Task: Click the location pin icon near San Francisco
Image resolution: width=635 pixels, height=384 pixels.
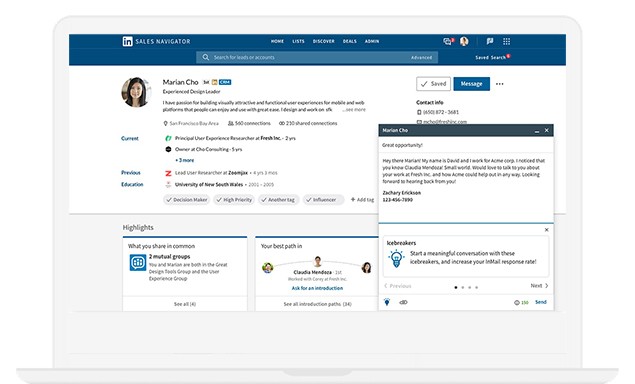Action: coord(165,124)
